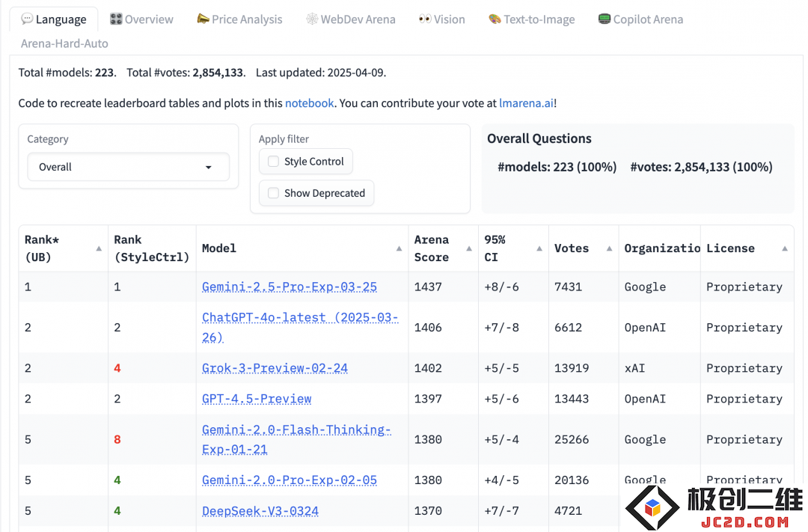This screenshot has width=808, height=532.
Task: Click the Price Analysis money icon
Action: click(x=203, y=19)
